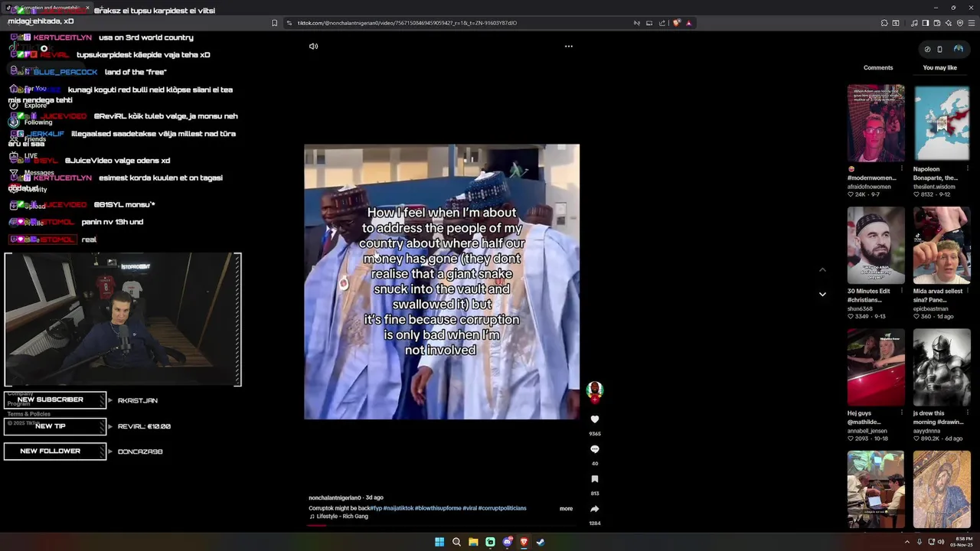Open the Lifestyle - Rich Gang sound
The width and height of the screenshot is (980, 551).
point(342,517)
